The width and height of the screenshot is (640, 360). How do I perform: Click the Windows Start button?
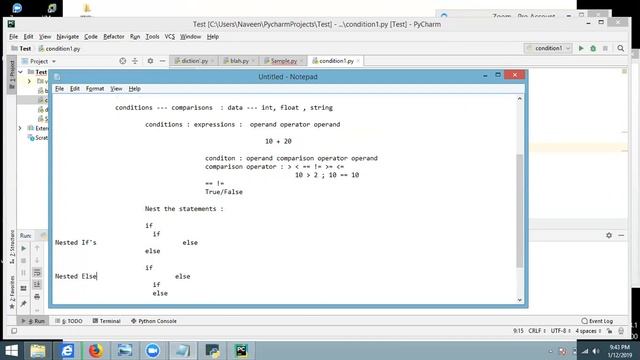pos(11,351)
